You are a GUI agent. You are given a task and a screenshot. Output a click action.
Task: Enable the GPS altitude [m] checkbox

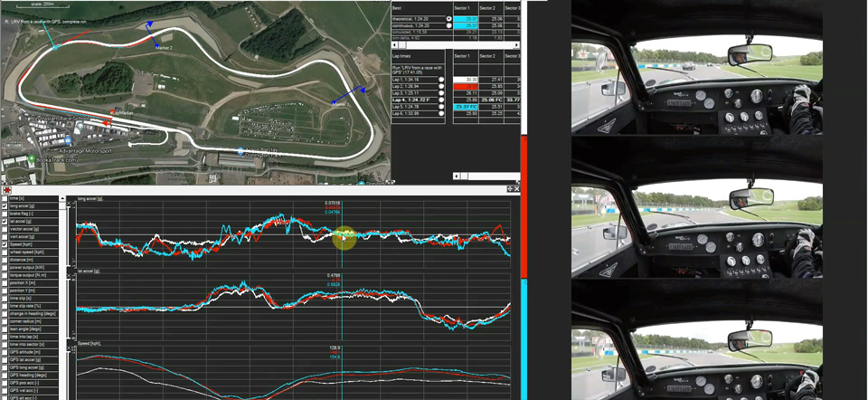tap(5, 352)
